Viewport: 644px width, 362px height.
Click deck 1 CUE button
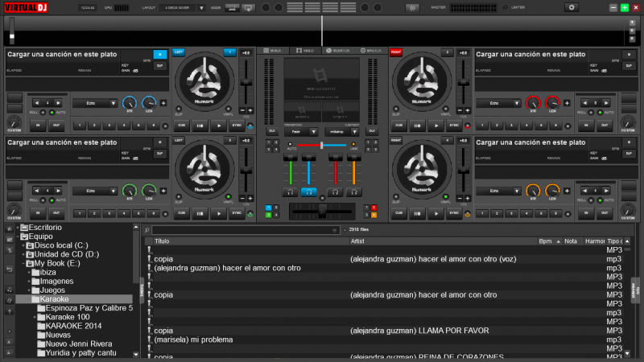[x=182, y=125]
